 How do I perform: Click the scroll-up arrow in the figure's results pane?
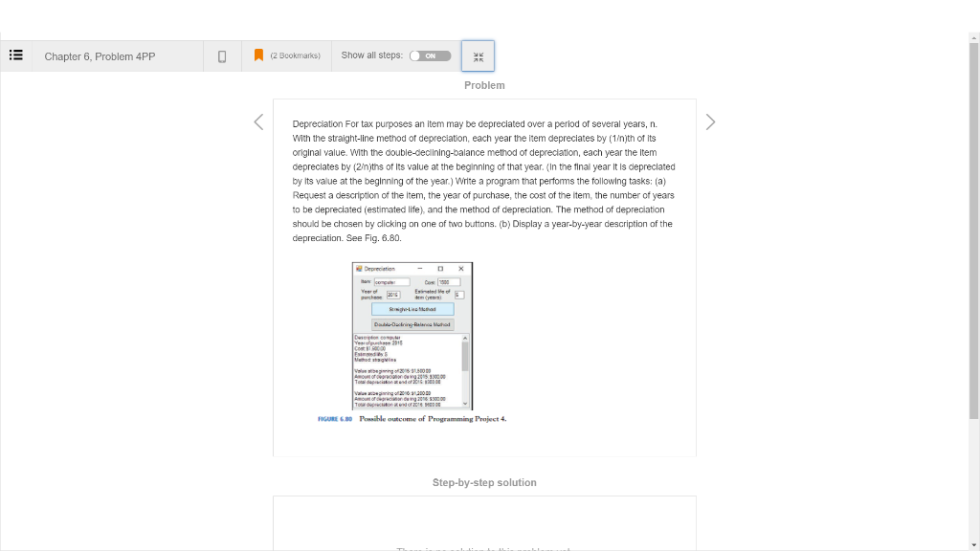pyautogui.click(x=465, y=339)
